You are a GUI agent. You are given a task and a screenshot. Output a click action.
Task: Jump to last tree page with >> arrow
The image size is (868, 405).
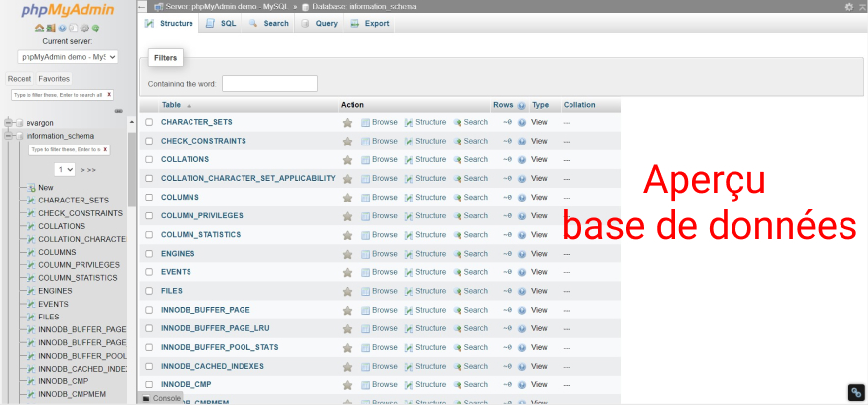pyautogui.click(x=92, y=170)
